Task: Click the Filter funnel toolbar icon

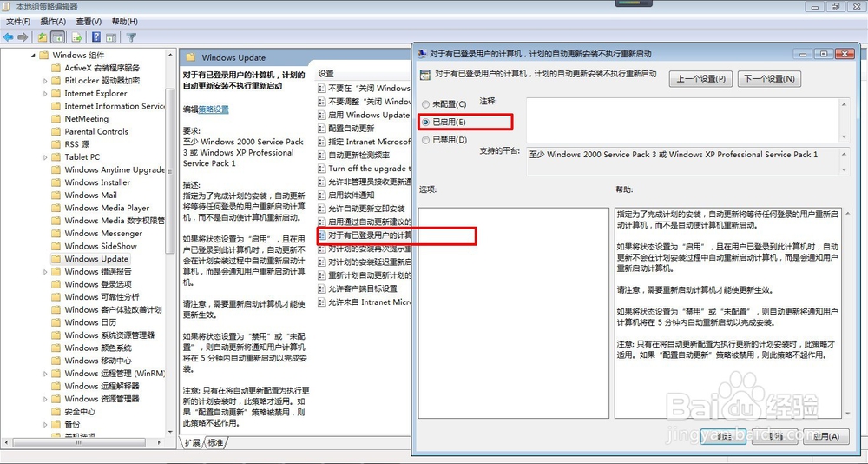Action: (131, 37)
